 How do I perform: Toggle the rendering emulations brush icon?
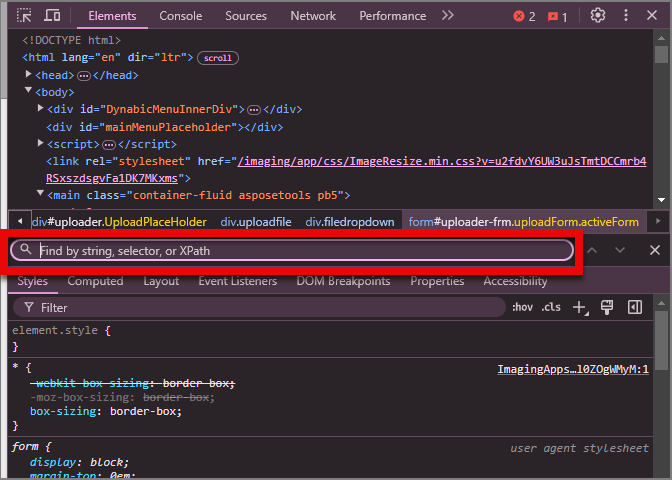607,307
